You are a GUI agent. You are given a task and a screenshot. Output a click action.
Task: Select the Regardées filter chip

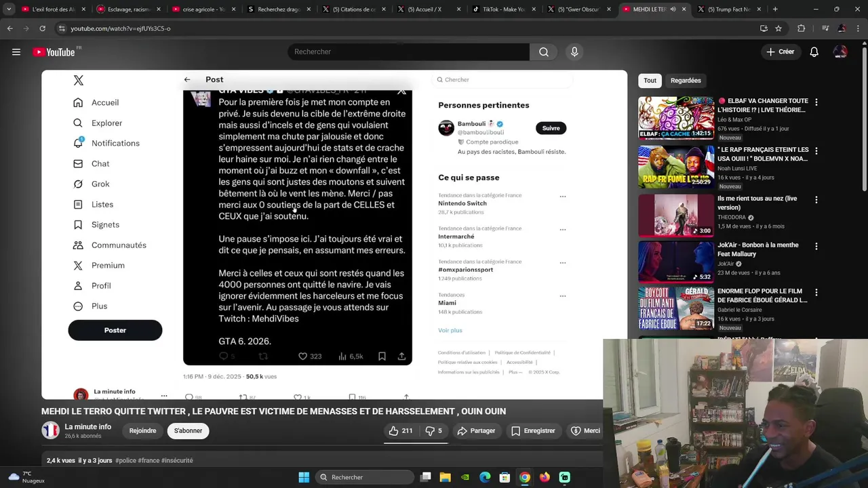686,81
